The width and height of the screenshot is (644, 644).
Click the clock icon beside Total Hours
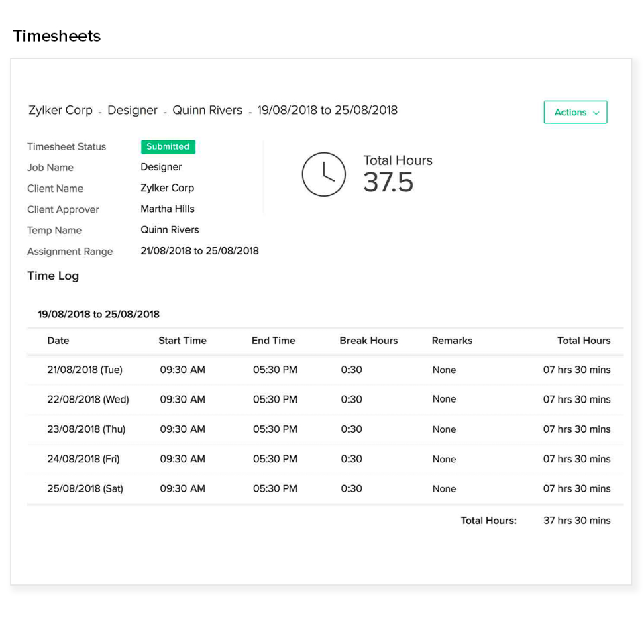point(324,174)
